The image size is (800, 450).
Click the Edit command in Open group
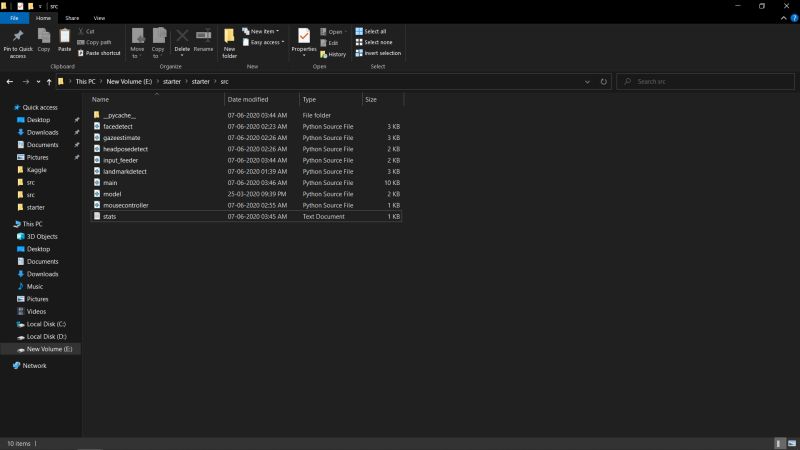click(x=329, y=43)
